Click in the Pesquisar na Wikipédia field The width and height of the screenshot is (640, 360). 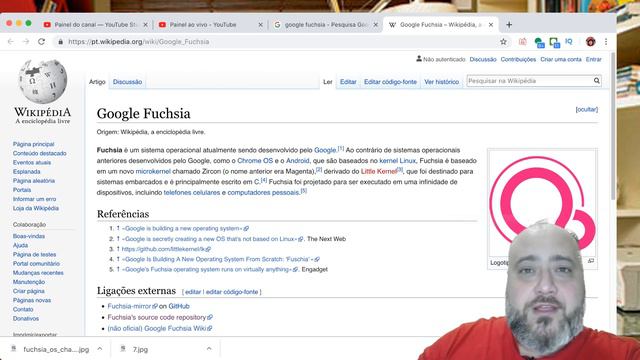(x=529, y=81)
